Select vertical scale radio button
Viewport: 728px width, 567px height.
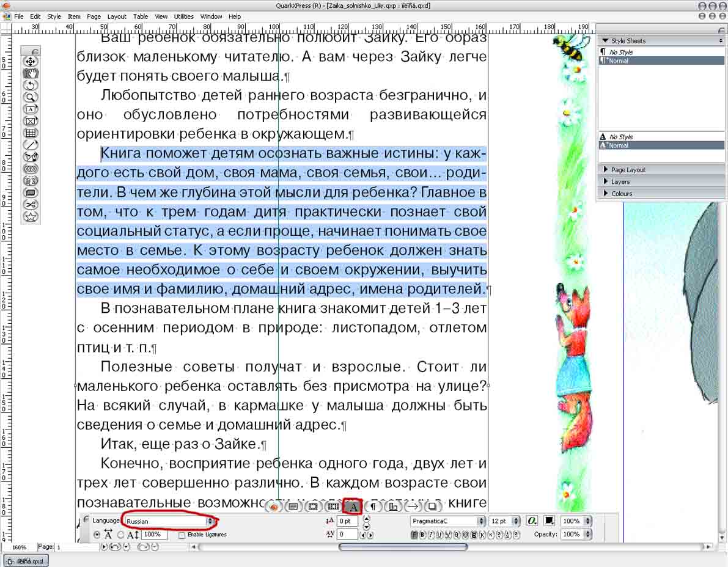(x=120, y=535)
